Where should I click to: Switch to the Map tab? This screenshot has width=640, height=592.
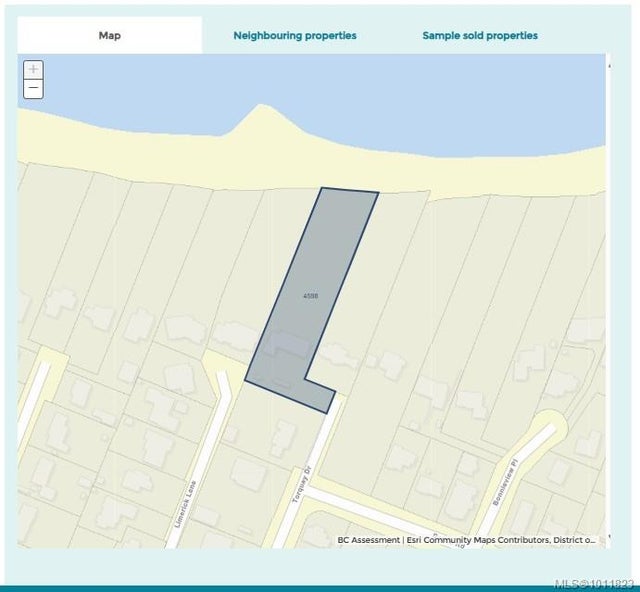(110, 35)
